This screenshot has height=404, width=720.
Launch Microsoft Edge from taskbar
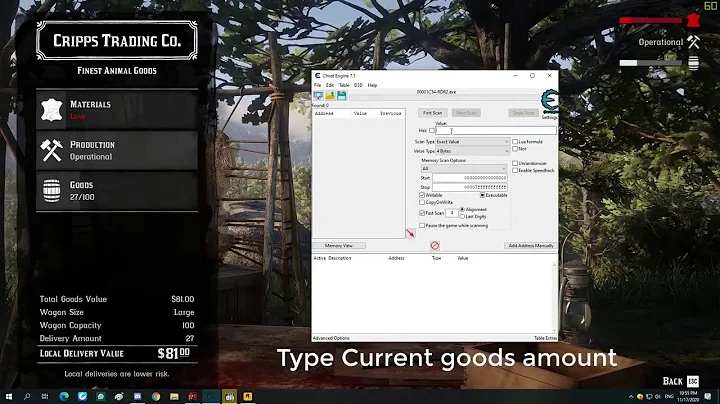pyautogui.click(x=64, y=396)
